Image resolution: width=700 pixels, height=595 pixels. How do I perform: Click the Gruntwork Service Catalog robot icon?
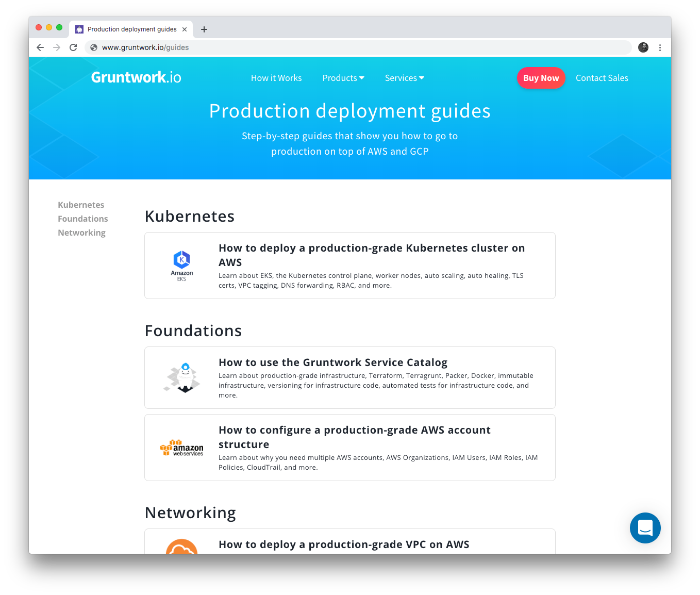point(181,377)
